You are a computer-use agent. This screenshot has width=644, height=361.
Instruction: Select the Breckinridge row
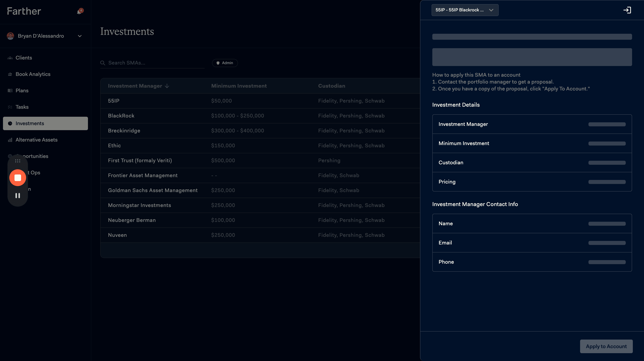pyautogui.click(x=260, y=131)
